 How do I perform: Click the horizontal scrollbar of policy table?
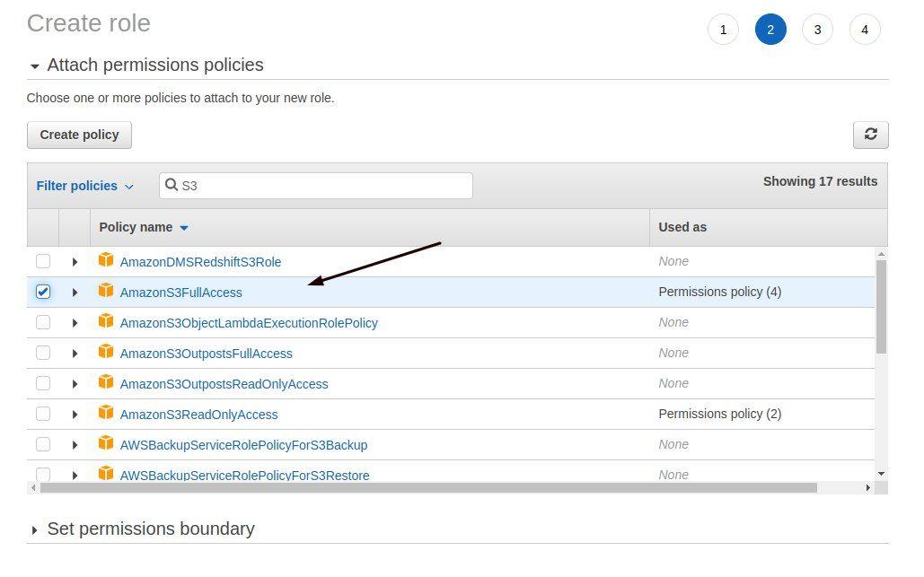(428, 487)
